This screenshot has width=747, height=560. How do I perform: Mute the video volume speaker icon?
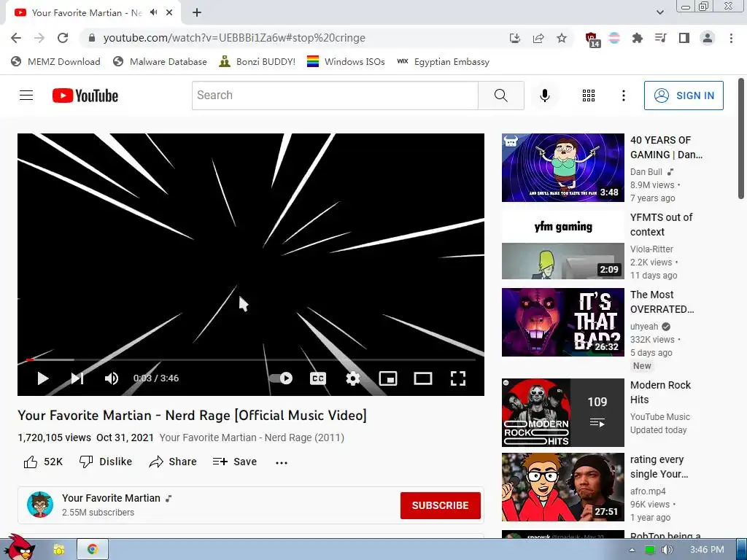coord(111,378)
